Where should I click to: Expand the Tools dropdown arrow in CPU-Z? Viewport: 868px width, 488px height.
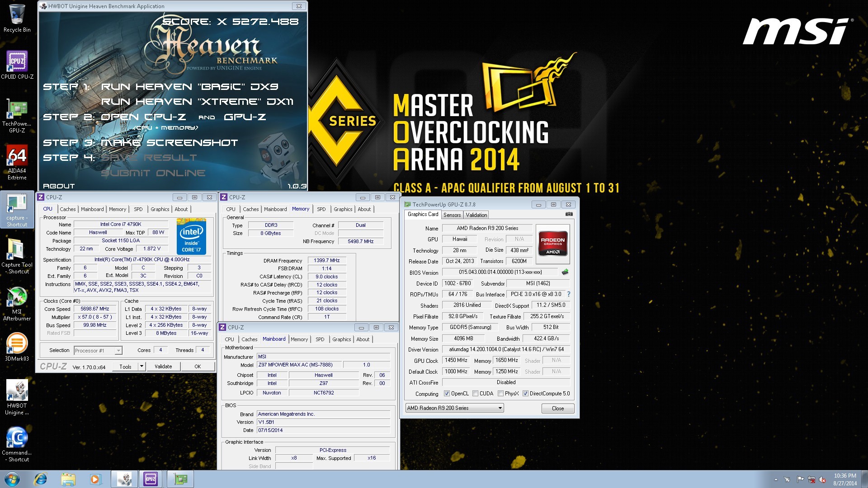click(x=142, y=366)
